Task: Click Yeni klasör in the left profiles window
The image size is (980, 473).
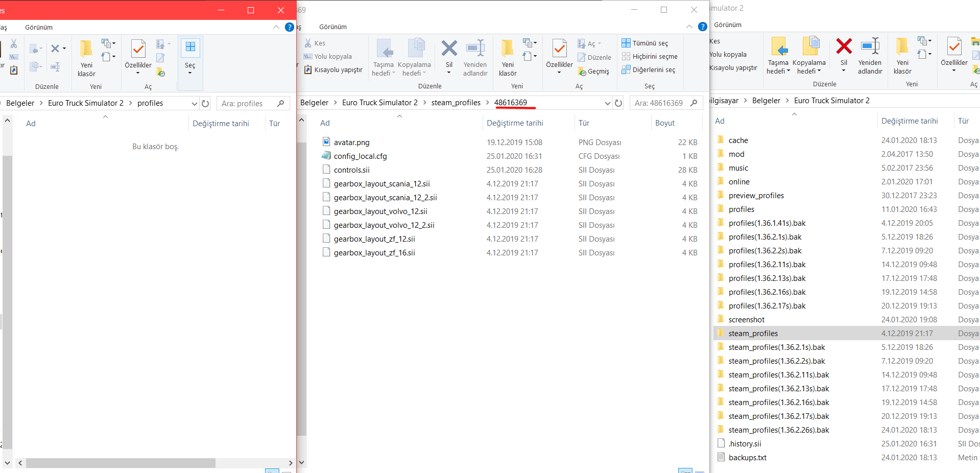Action: click(x=86, y=58)
